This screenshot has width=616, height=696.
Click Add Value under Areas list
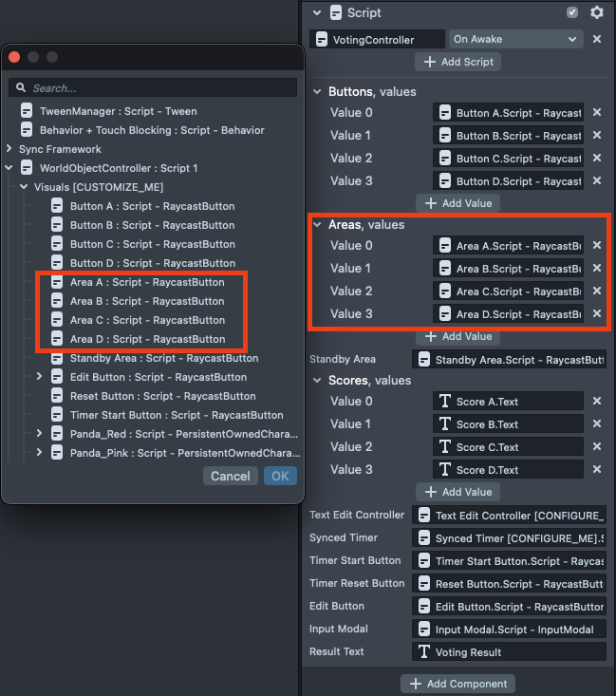[458, 336]
